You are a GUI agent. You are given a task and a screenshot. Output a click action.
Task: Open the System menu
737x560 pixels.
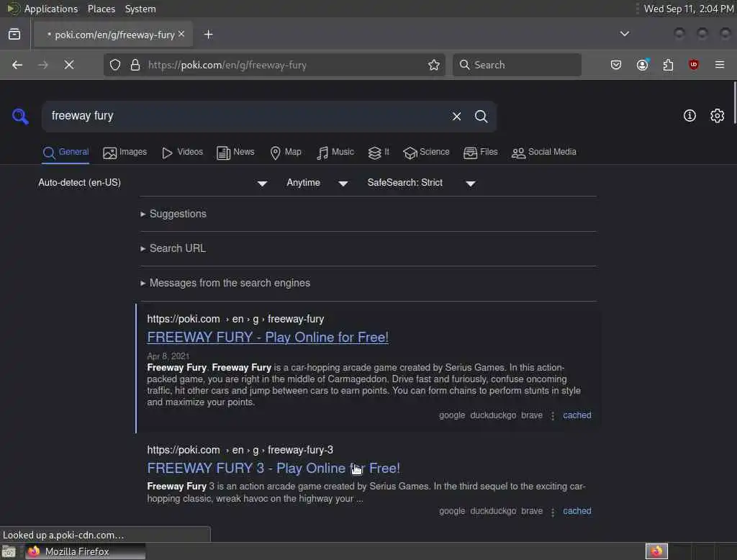(x=140, y=9)
